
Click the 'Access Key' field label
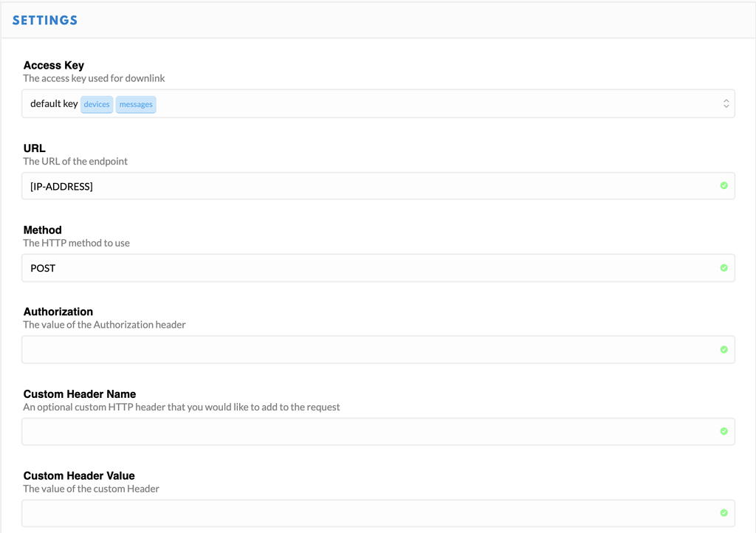click(x=54, y=66)
